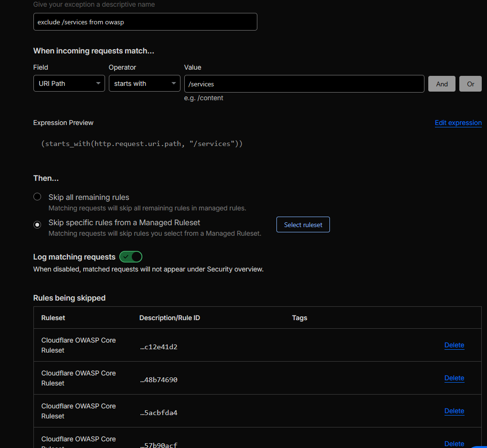The width and height of the screenshot is (487, 448).
Task: Select the Value field containing /services
Action: [304, 83]
